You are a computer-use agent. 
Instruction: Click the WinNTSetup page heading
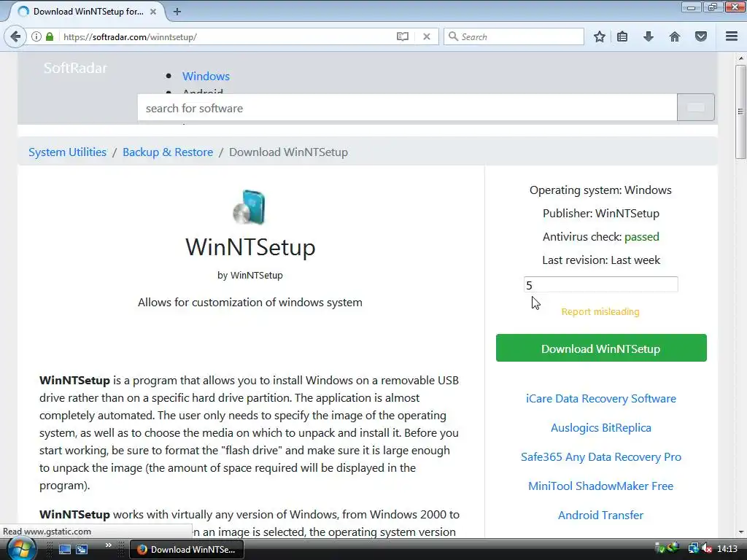[250, 247]
